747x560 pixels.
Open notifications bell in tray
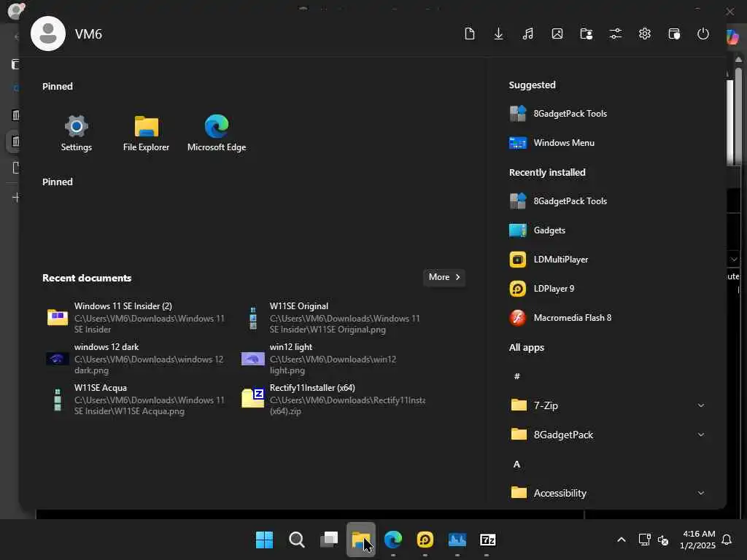[x=727, y=540]
